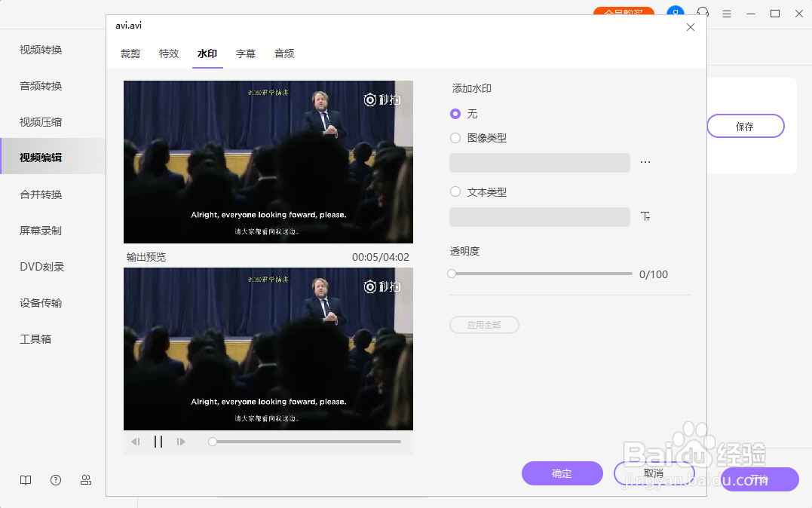Open DVD刻录 in the sidebar
Viewport: 812px width, 508px height.
click(x=42, y=267)
